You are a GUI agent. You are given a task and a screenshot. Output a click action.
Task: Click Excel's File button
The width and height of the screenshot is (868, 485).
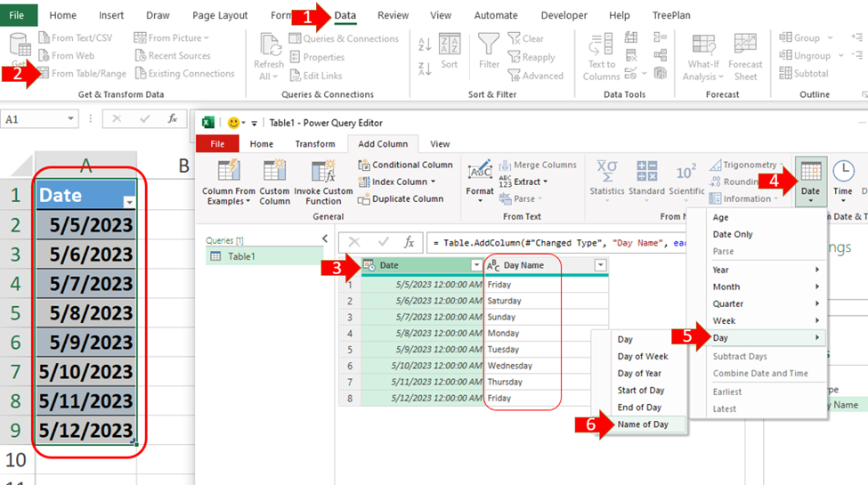click(x=17, y=15)
